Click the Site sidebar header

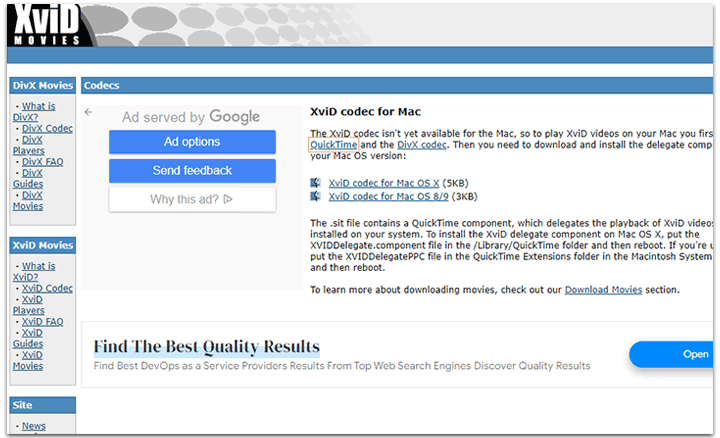pyautogui.click(x=43, y=405)
